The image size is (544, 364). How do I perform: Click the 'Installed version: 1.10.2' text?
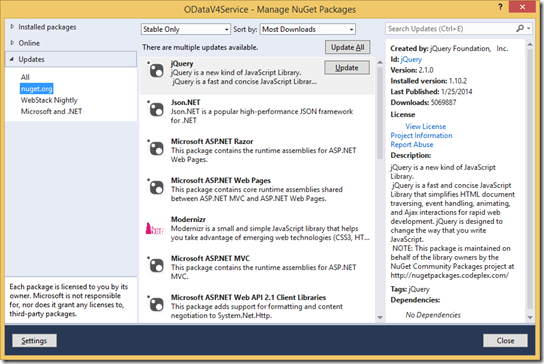[x=428, y=81]
